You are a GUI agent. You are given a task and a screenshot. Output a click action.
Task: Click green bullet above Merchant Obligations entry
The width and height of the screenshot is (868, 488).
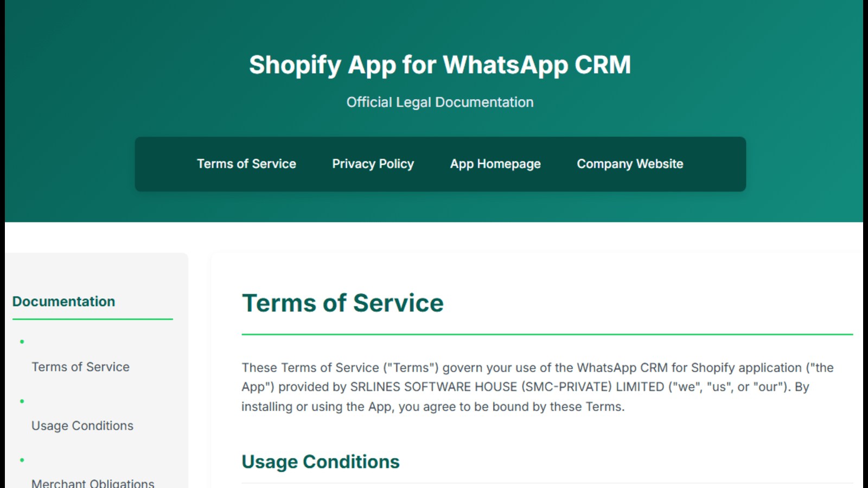pos(22,460)
